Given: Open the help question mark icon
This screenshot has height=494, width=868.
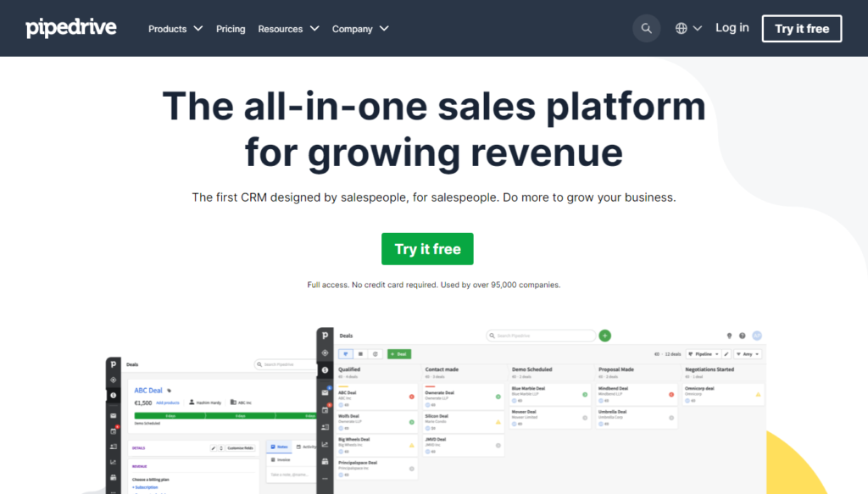Looking at the screenshot, I should click(x=743, y=336).
